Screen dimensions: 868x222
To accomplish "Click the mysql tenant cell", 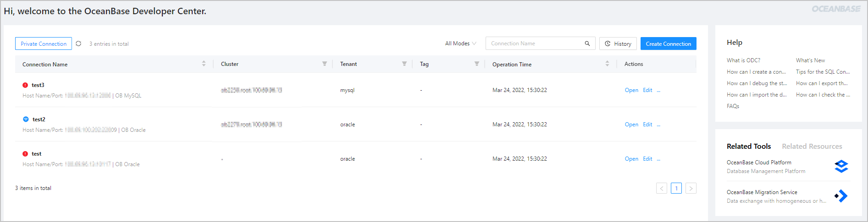I will (347, 90).
